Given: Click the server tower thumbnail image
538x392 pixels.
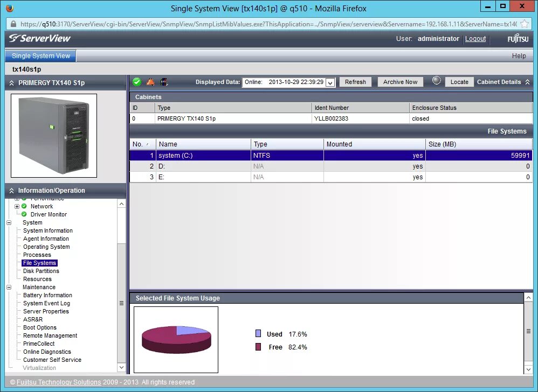Looking at the screenshot, I should [x=54, y=136].
